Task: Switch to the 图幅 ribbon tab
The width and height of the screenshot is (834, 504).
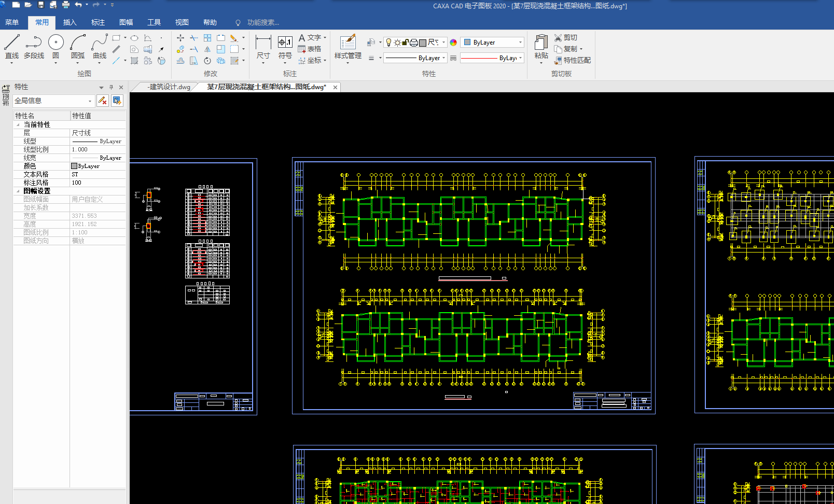Action: click(x=126, y=22)
